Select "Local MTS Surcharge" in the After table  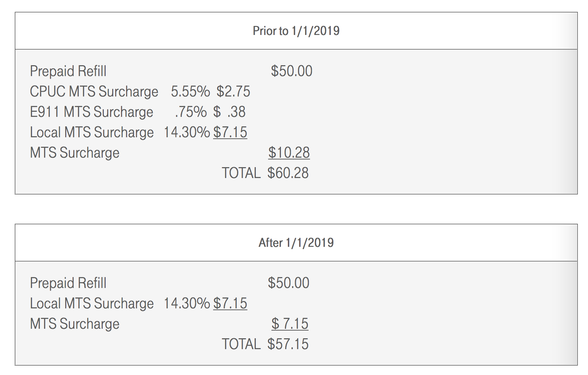coord(92,304)
